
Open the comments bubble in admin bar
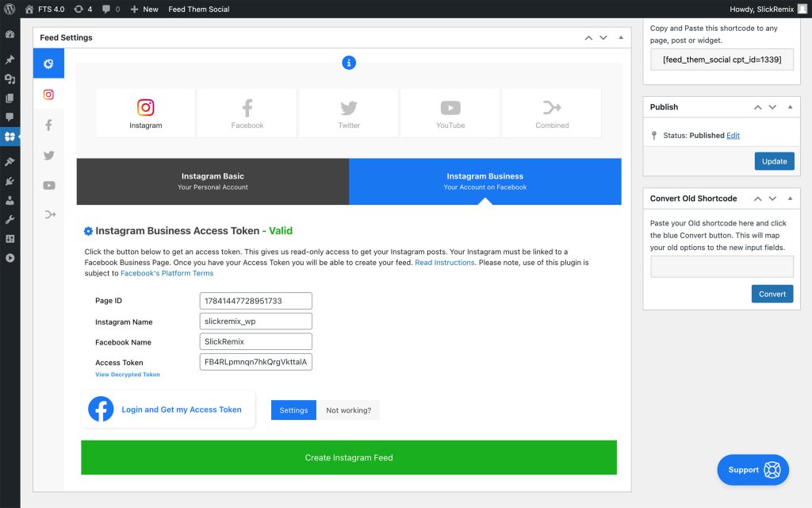click(x=111, y=9)
